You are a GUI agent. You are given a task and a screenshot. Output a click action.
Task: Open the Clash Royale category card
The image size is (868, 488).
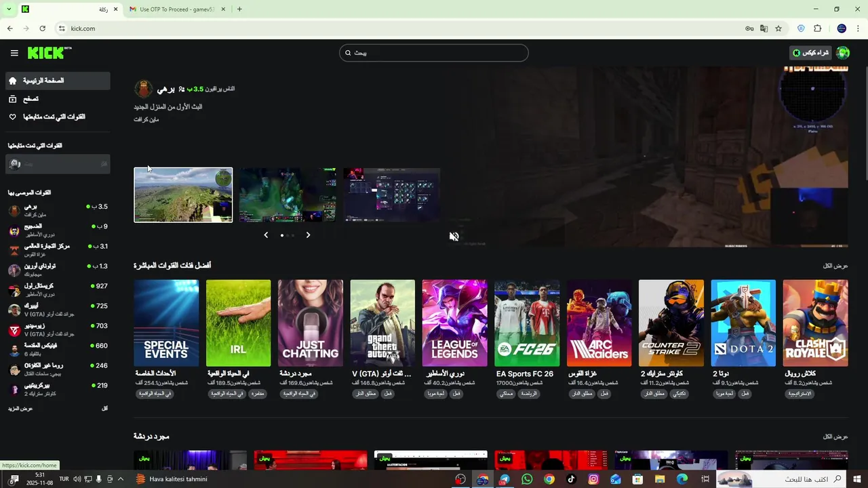pyautogui.click(x=815, y=323)
